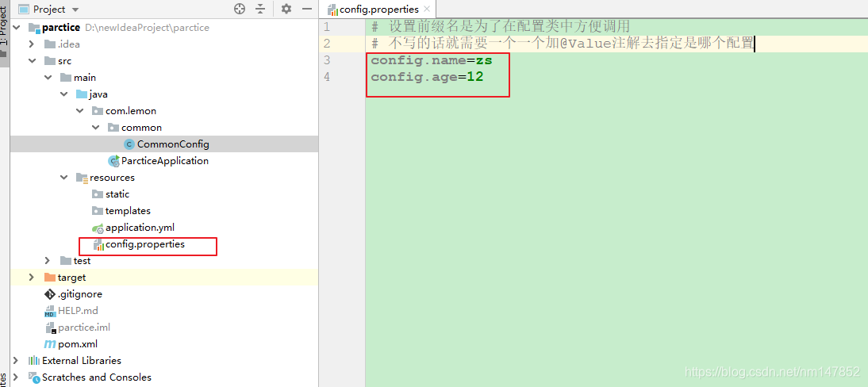Select the .gitignore file
868x387 pixels.
point(79,294)
